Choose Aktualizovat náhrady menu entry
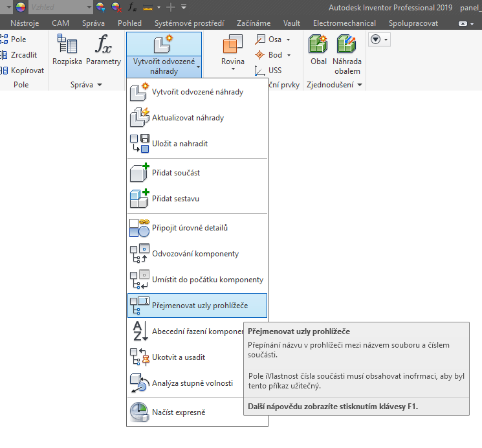The height and width of the screenshot is (448, 482). 197,118
